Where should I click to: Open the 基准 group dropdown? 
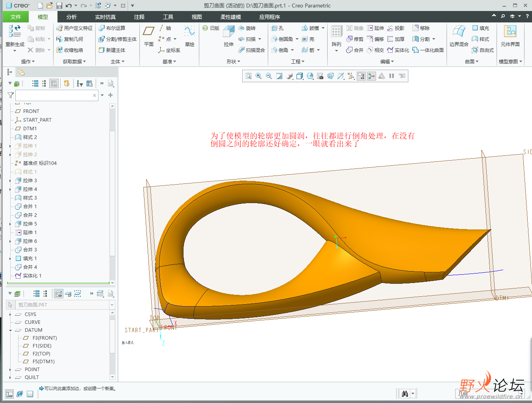169,62
